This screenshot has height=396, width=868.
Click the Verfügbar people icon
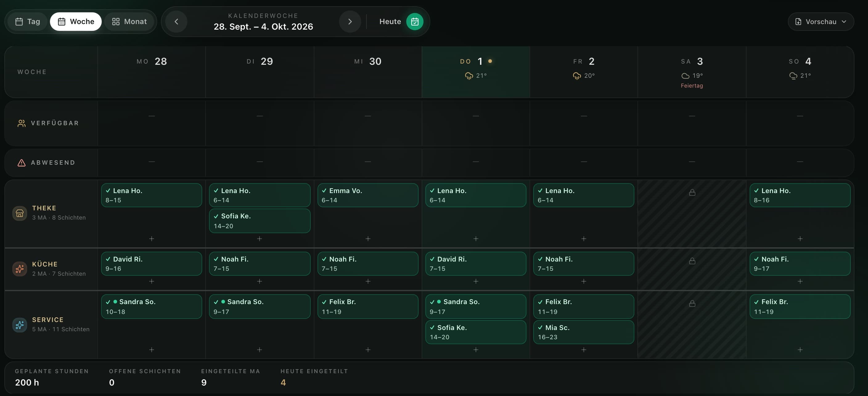coord(22,123)
